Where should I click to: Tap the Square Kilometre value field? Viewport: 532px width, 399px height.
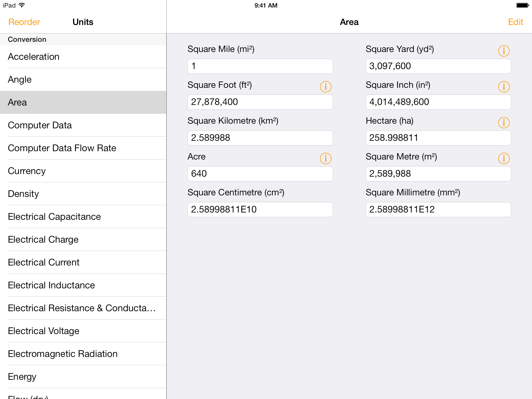[x=260, y=138]
